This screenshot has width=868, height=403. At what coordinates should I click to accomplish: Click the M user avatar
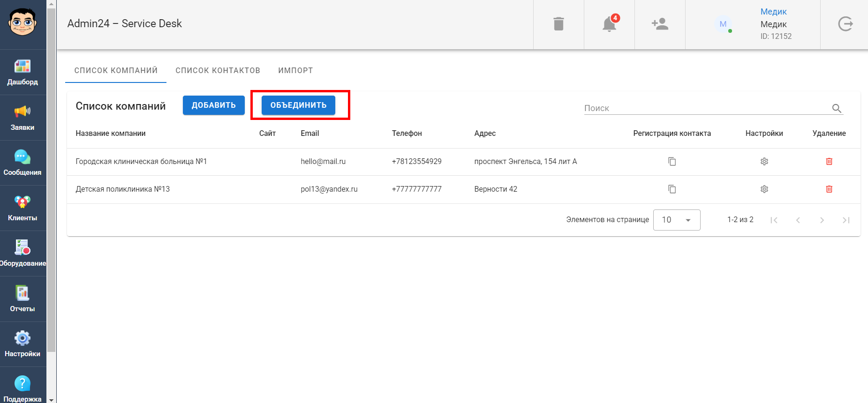pyautogui.click(x=723, y=24)
